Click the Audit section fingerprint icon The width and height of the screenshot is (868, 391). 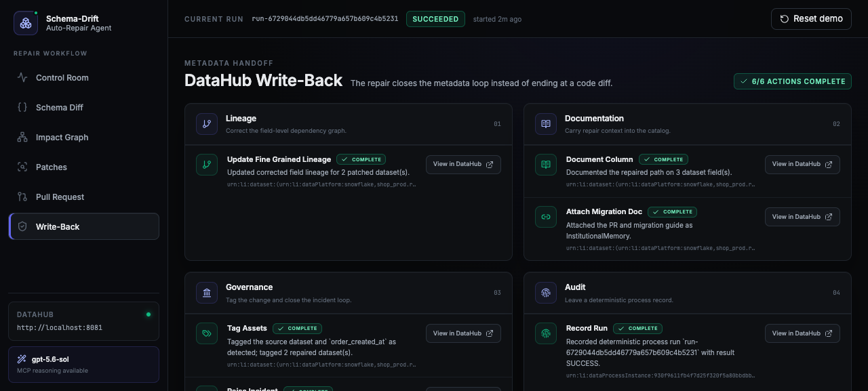(546, 293)
